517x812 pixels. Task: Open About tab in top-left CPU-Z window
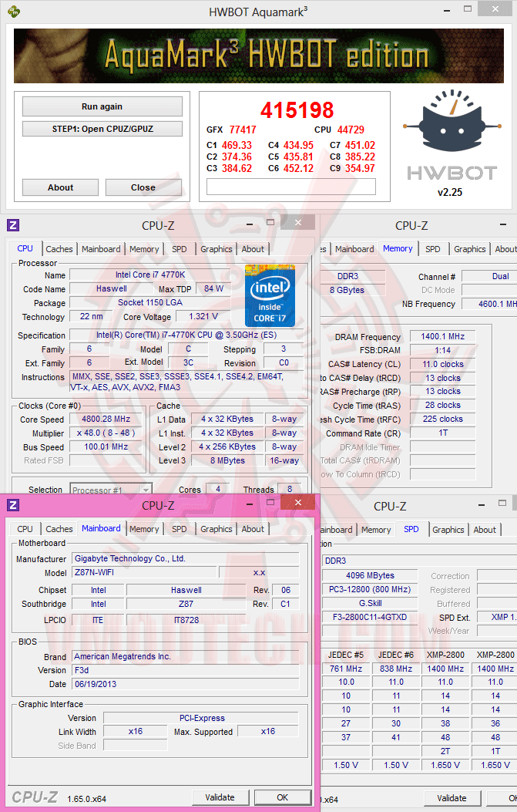[253, 249]
